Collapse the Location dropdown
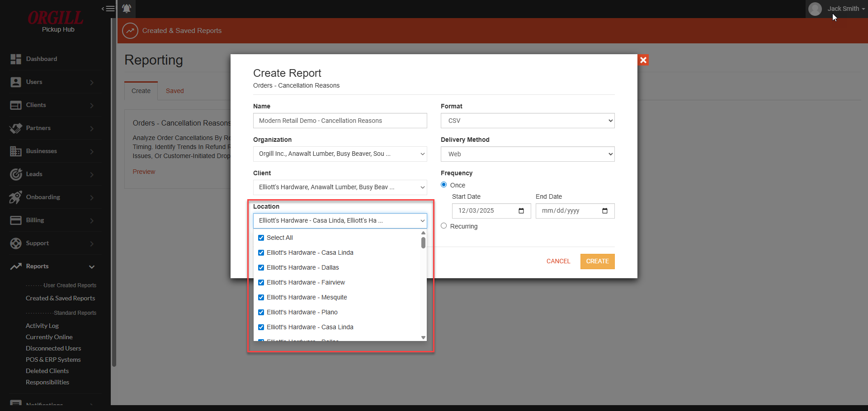Viewport: 868px width, 411px height. pyautogui.click(x=340, y=221)
